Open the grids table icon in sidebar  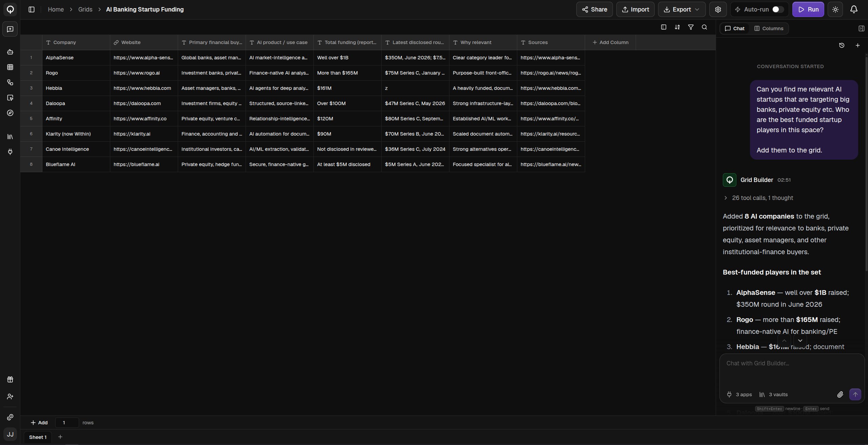click(x=10, y=67)
